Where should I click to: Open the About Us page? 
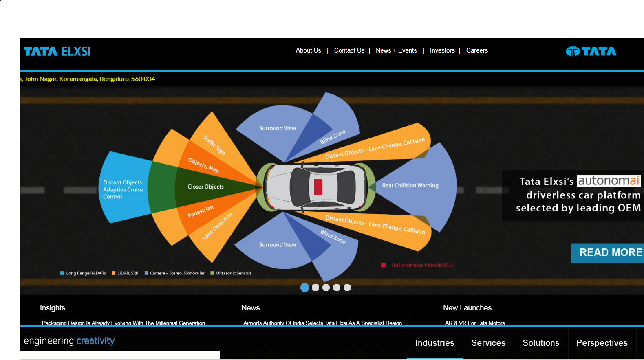(x=308, y=50)
